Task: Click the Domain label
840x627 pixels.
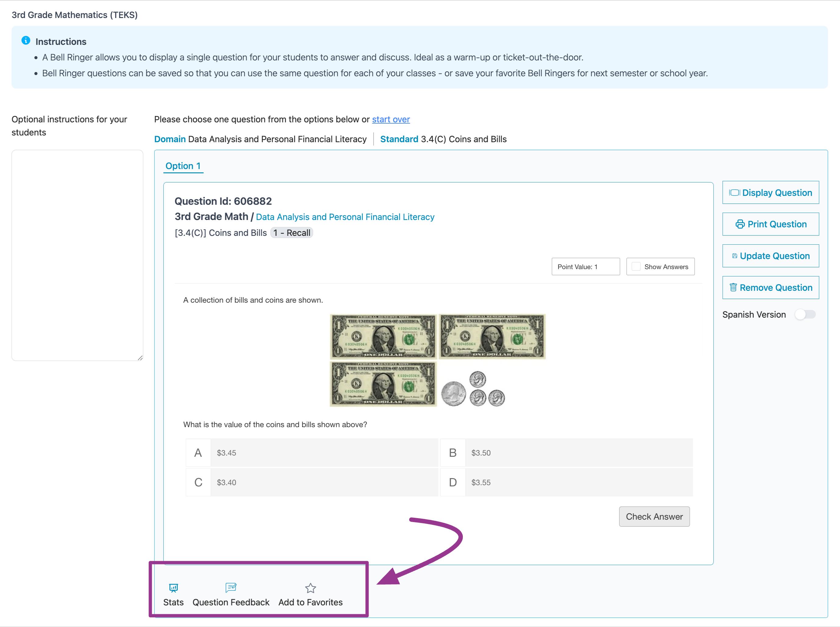Action: (170, 139)
